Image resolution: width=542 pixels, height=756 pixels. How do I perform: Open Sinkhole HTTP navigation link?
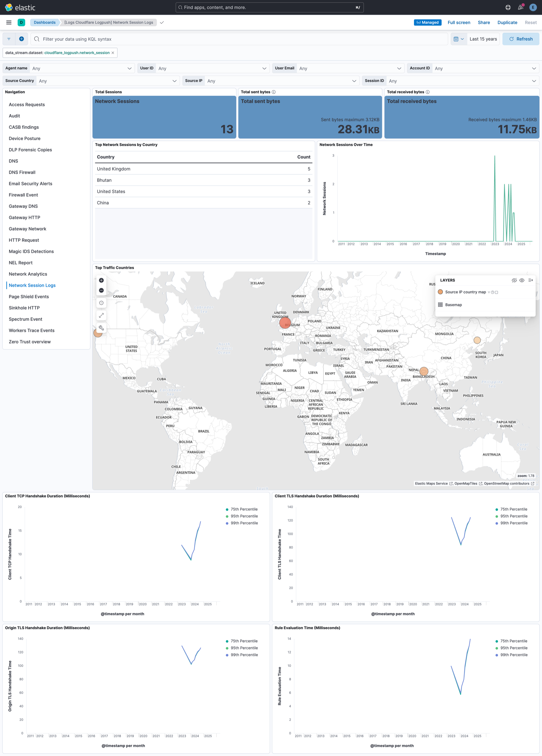[24, 308]
